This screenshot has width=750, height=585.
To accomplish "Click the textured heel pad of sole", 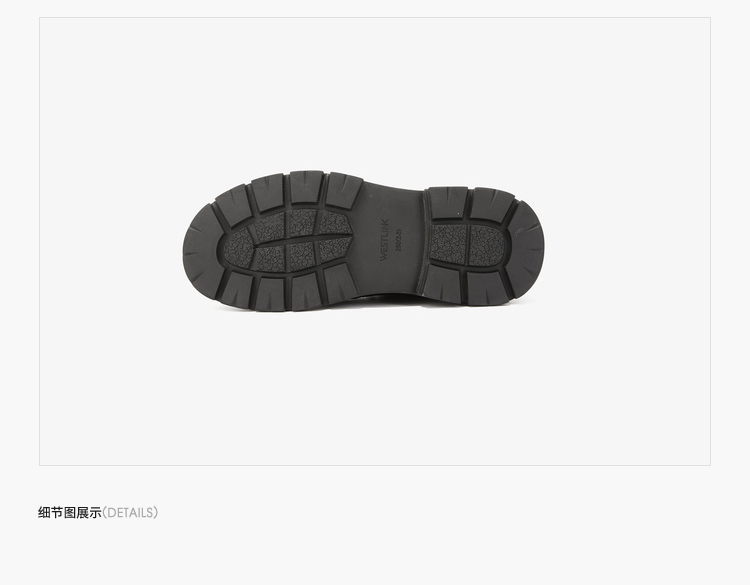I will 467,244.
